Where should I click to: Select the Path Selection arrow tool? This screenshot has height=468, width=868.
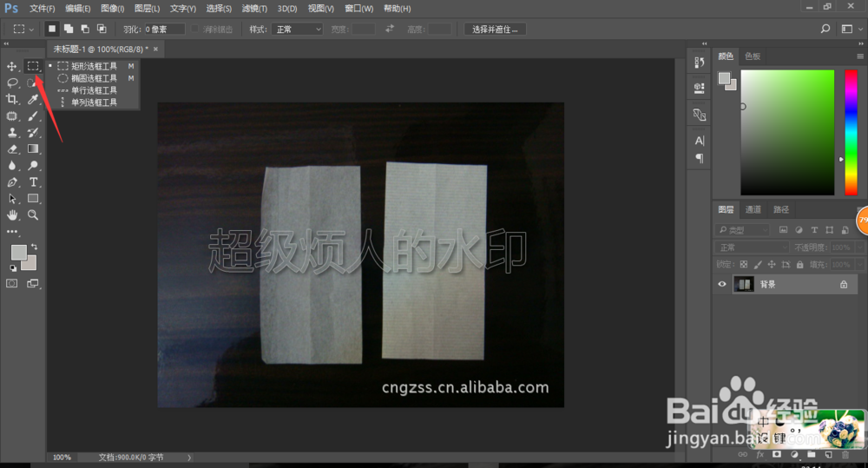point(11,199)
